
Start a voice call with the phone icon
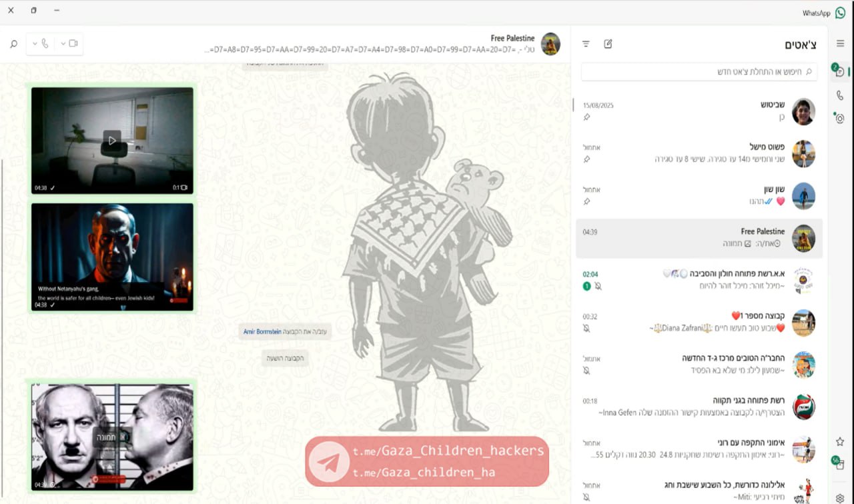tap(45, 44)
